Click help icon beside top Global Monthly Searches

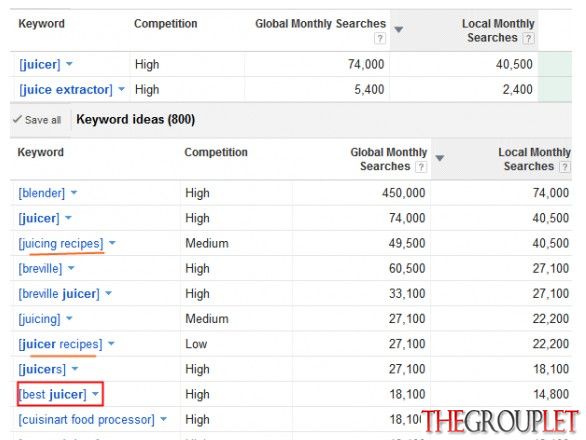(380, 38)
